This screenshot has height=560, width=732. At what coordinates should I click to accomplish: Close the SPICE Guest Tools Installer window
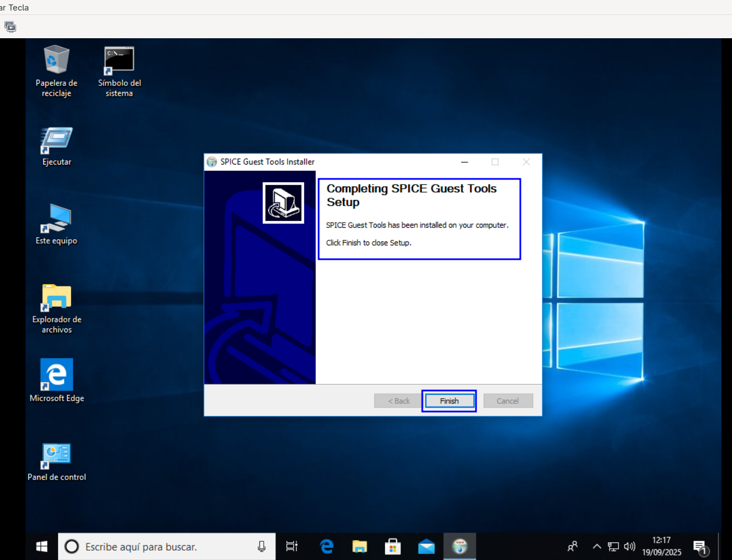pos(526,162)
